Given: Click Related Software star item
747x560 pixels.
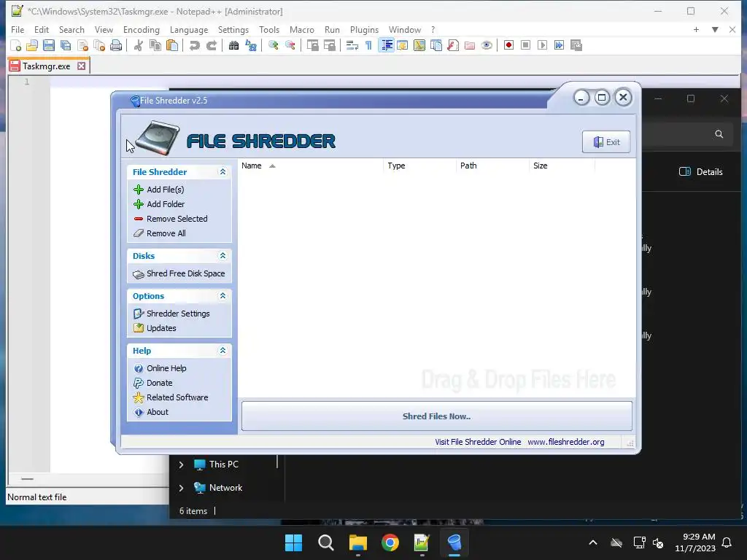Looking at the screenshot, I should 171,397.
